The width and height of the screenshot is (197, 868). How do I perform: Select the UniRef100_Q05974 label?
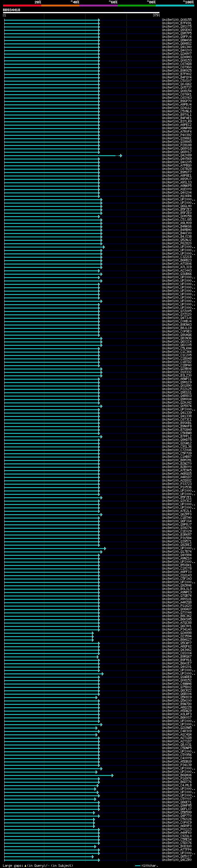tap(177, 406)
